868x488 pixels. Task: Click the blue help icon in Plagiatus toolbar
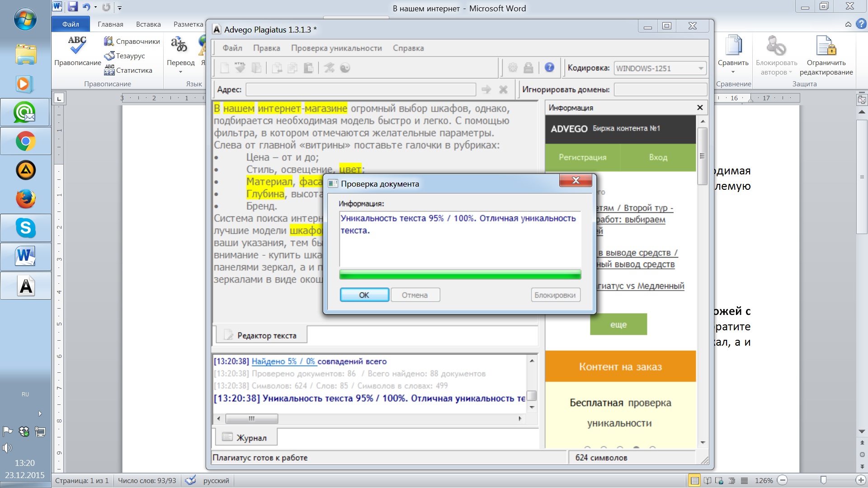[x=549, y=67]
